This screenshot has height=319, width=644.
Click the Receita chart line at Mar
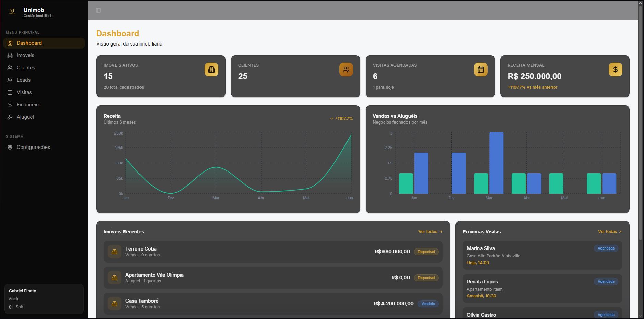tap(216, 167)
